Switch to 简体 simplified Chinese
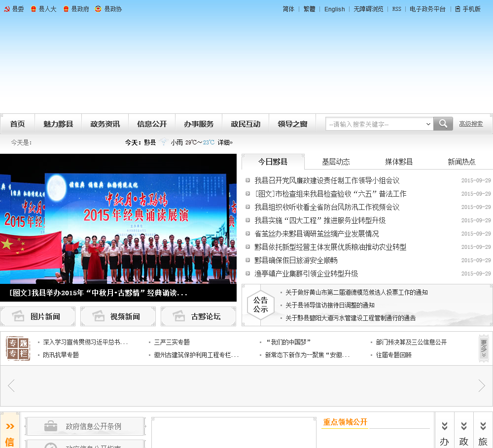This screenshot has width=493, height=448. tap(288, 9)
